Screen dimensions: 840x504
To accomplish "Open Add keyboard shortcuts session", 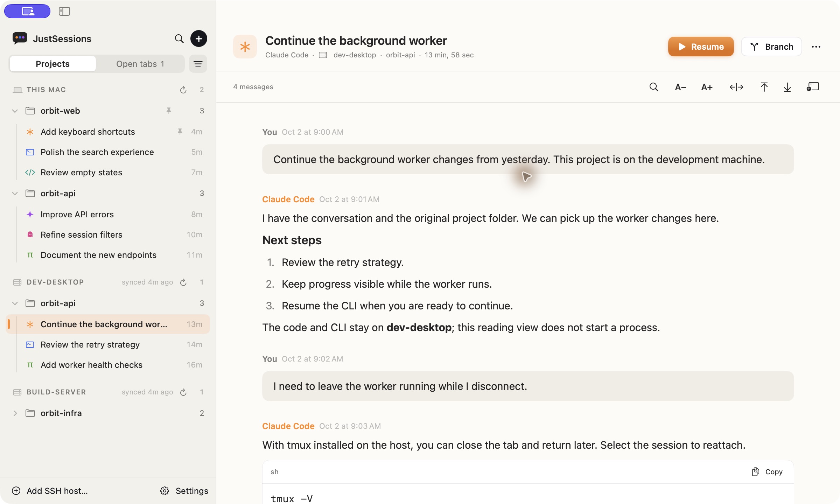I will 108,132.
